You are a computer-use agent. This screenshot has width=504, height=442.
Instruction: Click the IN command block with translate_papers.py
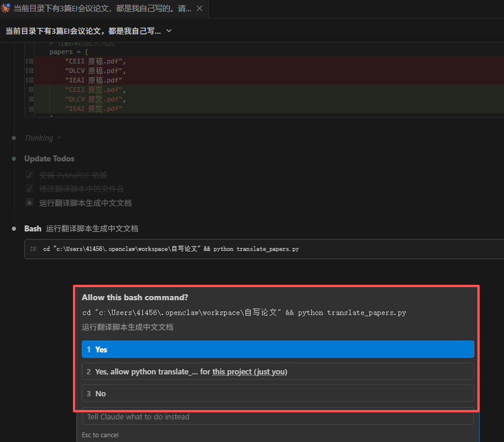(264, 249)
